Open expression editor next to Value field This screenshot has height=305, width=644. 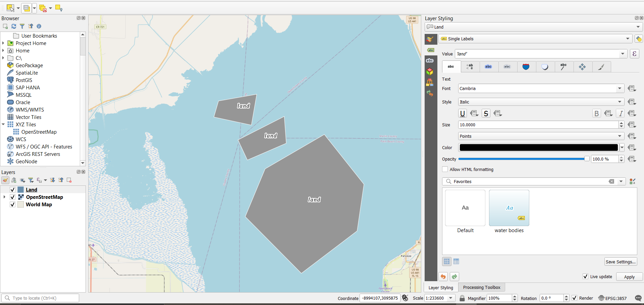point(634,54)
